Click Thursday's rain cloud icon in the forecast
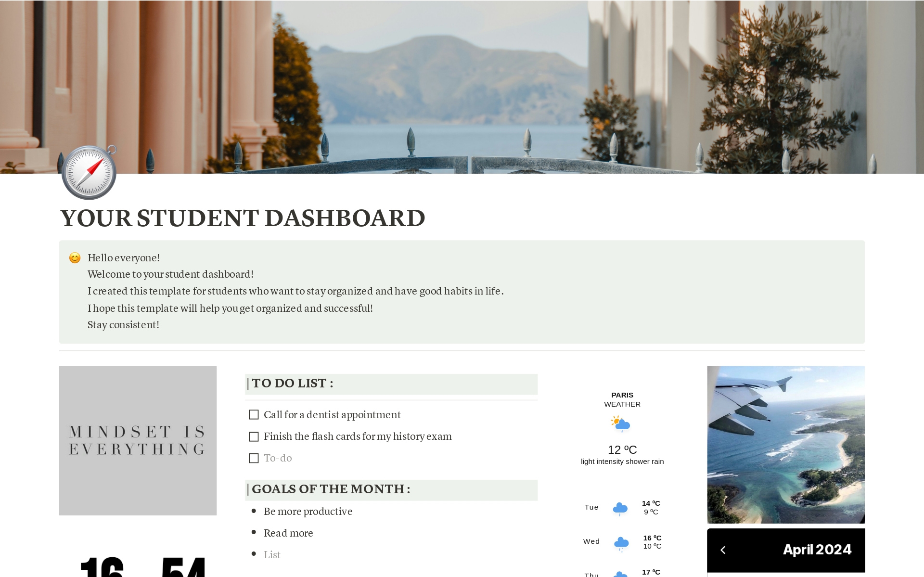 tap(621, 574)
